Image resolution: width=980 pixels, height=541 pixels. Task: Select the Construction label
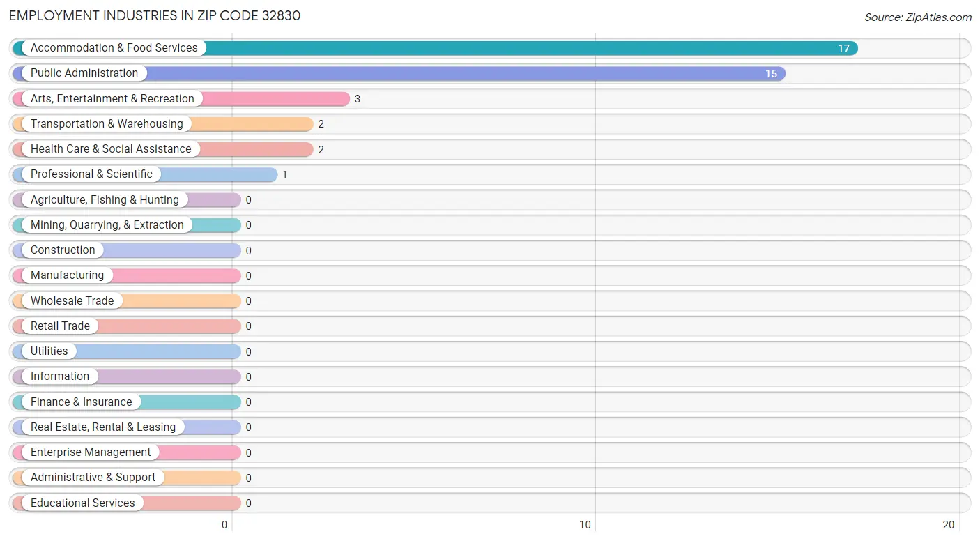point(63,250)
